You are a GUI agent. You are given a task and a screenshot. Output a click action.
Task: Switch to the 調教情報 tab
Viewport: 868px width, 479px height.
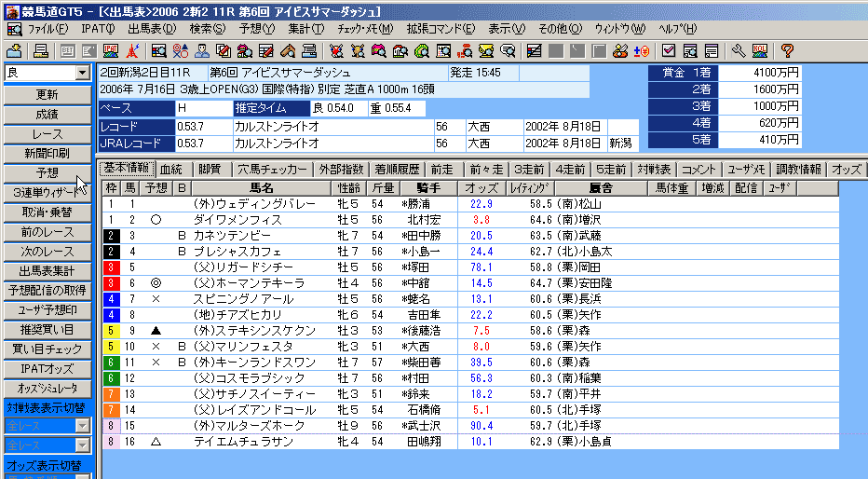(x=799, y=170)
